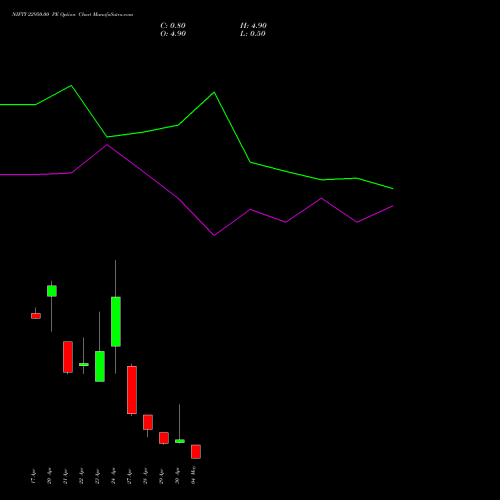
Task: Select the tall green candle for 24 Apr
Action: point(116,322)
